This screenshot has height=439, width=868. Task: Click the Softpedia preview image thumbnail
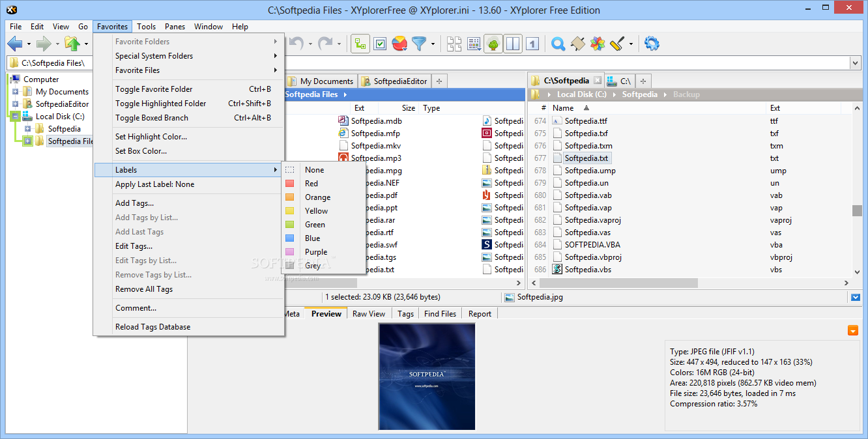click(427, 376)
